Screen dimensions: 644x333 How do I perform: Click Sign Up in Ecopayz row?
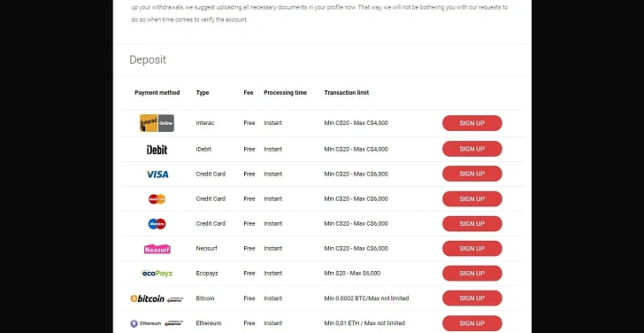[x=471, y=273]
